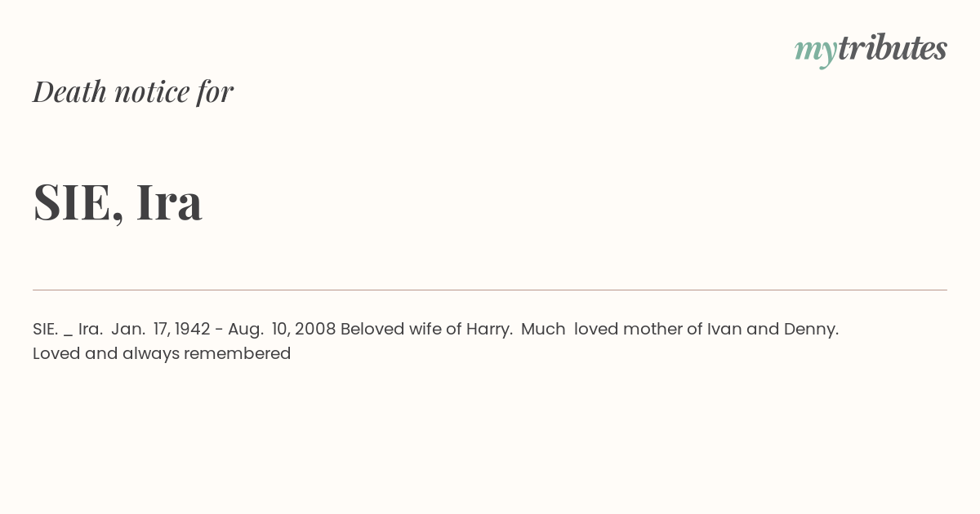Click "Ira" in the large bold title
Screen dimensions: 980x514
[169, 202]
